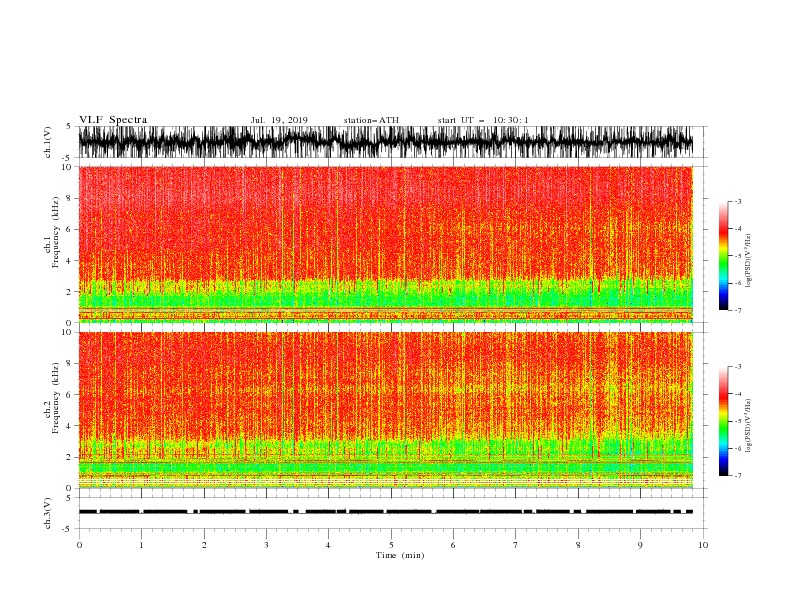Click the 'start UT = 10:30:1' text

pyautogui.click(x=483, y=120)
